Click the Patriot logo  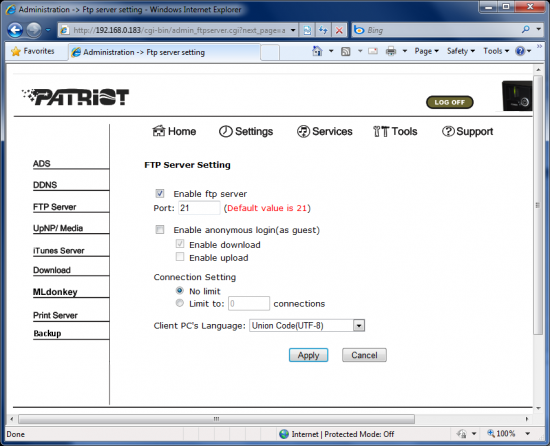[75, 97]
